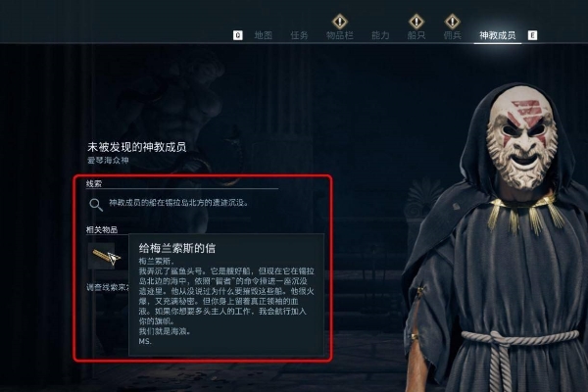Select the 神教成员 tab

[x=497, y=35]
